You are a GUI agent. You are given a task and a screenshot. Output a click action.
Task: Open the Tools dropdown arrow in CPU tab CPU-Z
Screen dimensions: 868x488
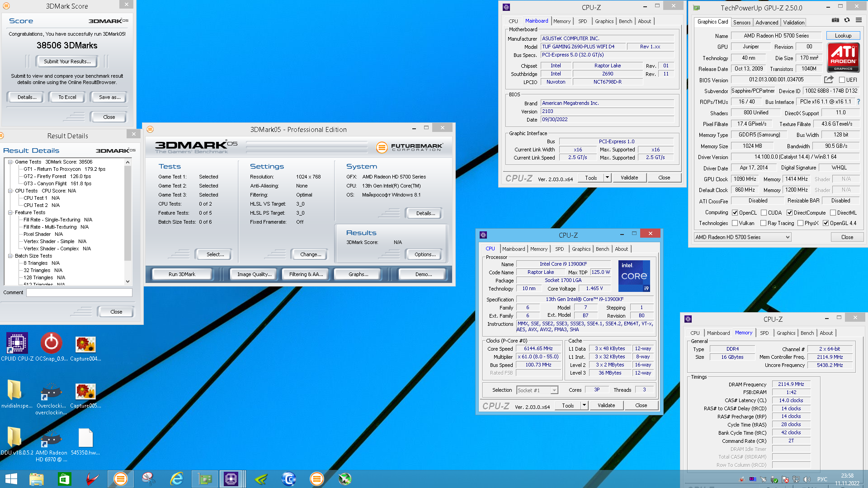(584, 405)
